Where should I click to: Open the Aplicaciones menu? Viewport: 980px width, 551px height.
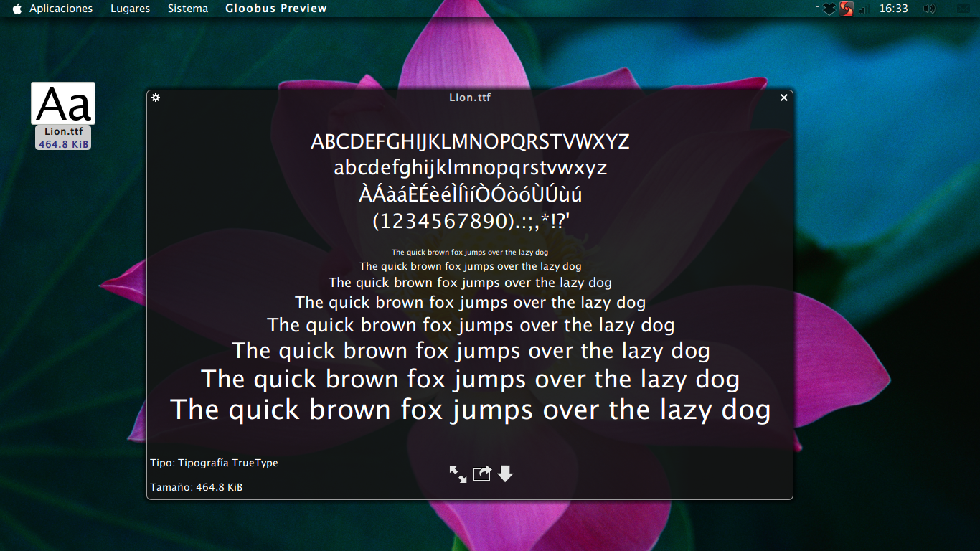61,9
